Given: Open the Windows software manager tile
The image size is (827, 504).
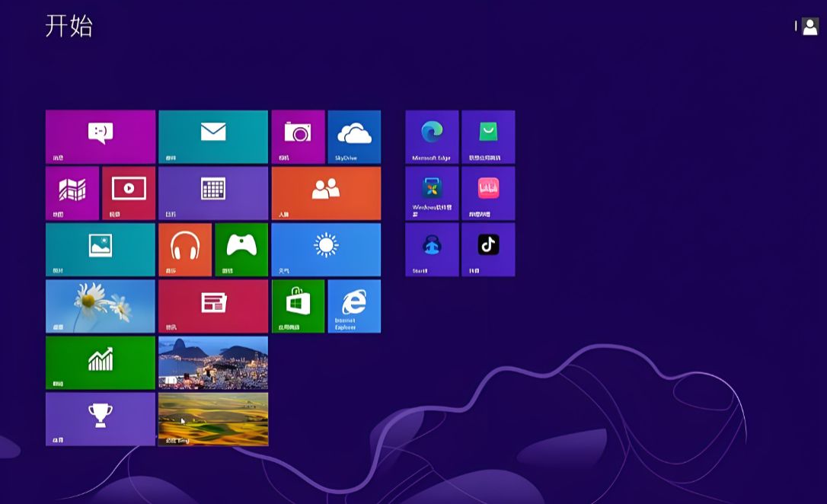Looking at the screenshot, I should tap(432, 193).
